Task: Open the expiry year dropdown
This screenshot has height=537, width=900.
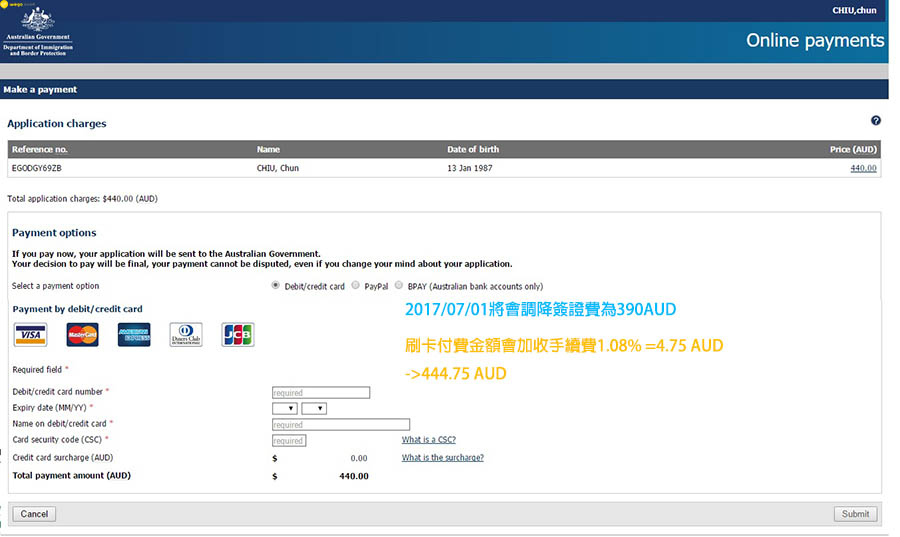Action: click(314, 408)
